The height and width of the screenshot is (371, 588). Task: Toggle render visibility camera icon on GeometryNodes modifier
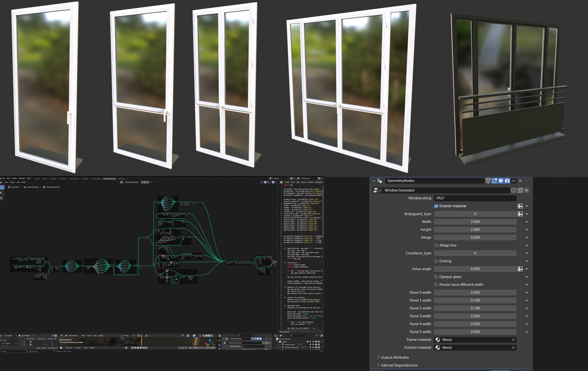click(x=507, y=181)
